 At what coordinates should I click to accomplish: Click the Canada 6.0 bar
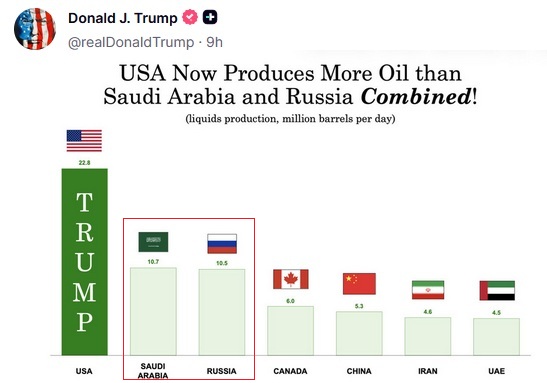click(291, 331)
